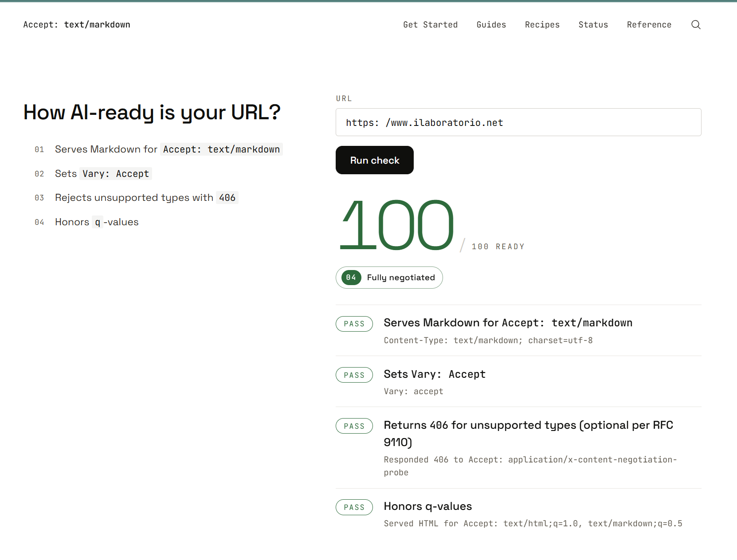737x560 pixels.
Task: Click 'Content-Type: text/markdown; charset=utf-8' detail
Action: click(x=488, y=341)
